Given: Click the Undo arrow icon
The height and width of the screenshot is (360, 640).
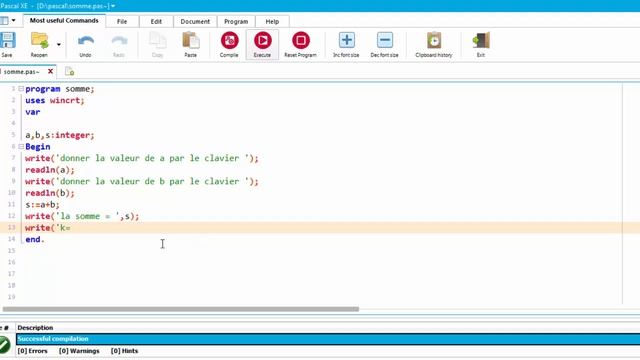Looking at the screenshot, I should point(85,40).
